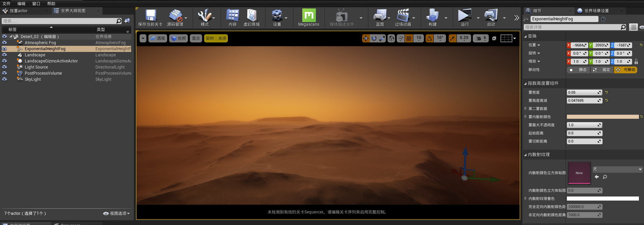
Task: Click the use-selected-asset arrow under cubemap dropdown
Action: (597, 177)
